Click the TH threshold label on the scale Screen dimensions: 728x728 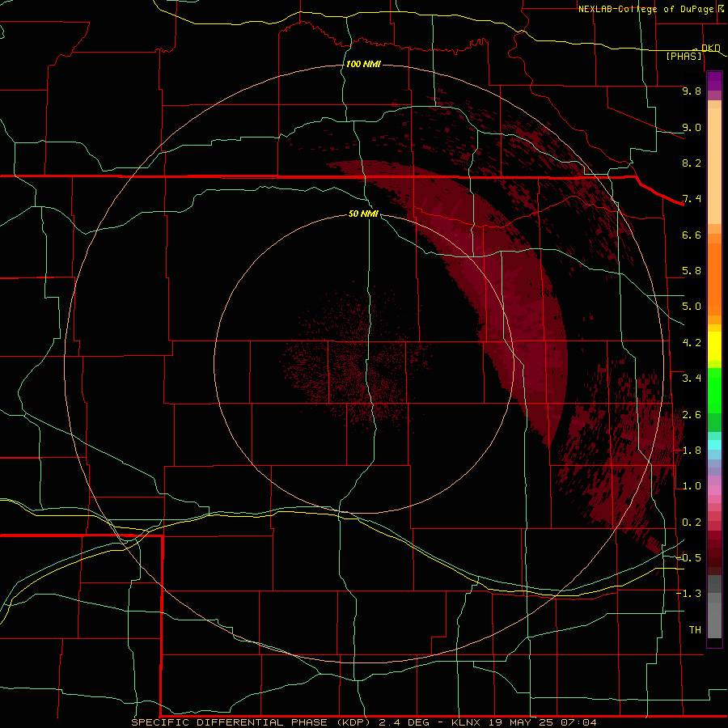coord(695,630)
